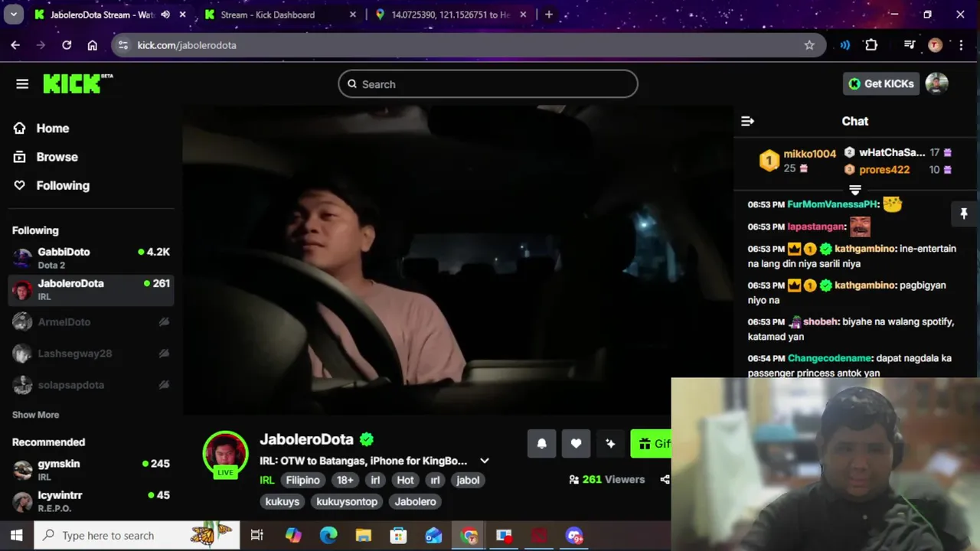980x551 pixels.
Task: Open the profile avatar in Kick header
Action: 936,83
